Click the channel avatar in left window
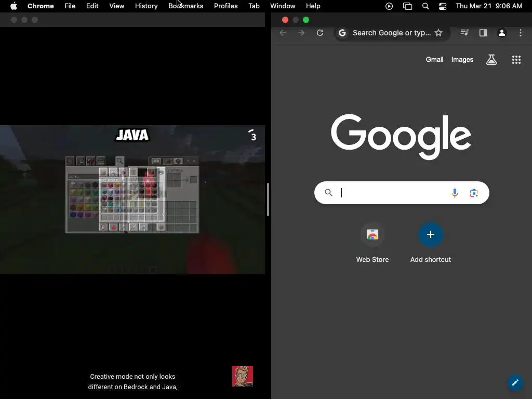This screenshot has width=532, height=399. (x=243, y=376)
